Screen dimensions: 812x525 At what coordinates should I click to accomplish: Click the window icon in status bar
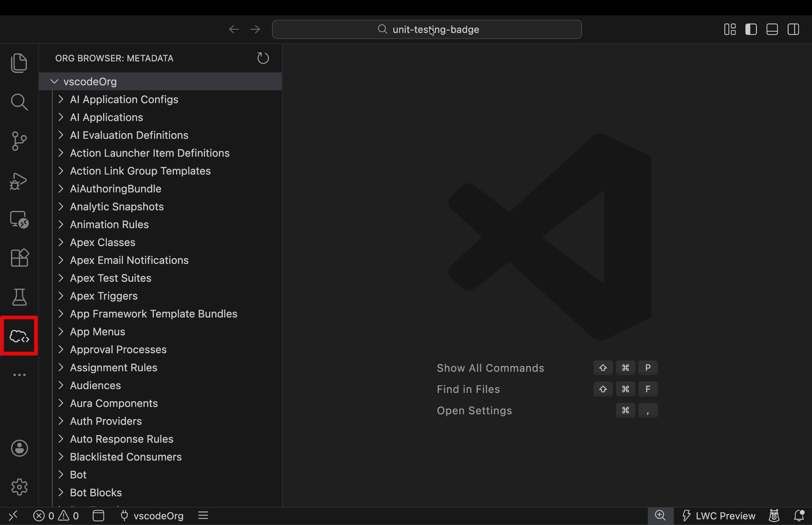[x=98, y=515]
